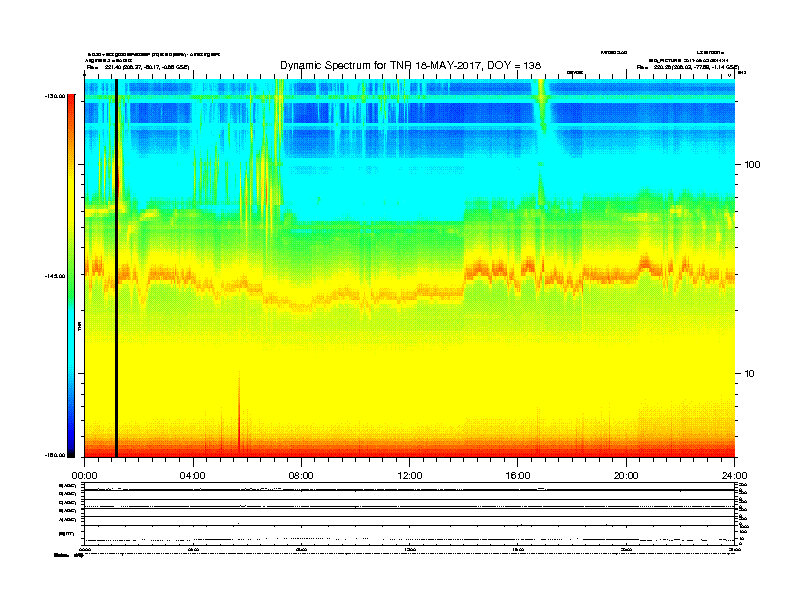Click the large 08:00 time axis label

click(301, 475)
